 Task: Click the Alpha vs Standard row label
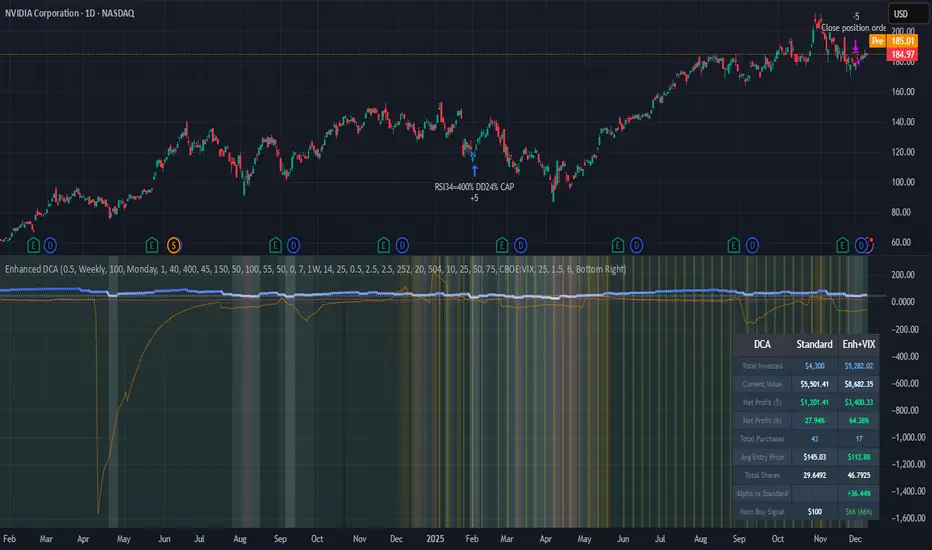pos(762,494)
